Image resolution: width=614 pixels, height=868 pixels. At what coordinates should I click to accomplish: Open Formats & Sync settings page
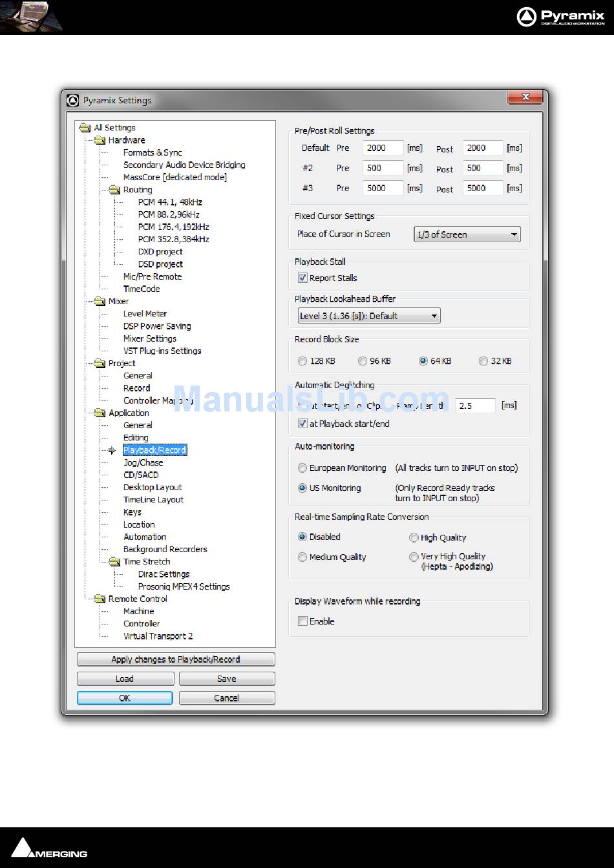(x=153, y=152)
